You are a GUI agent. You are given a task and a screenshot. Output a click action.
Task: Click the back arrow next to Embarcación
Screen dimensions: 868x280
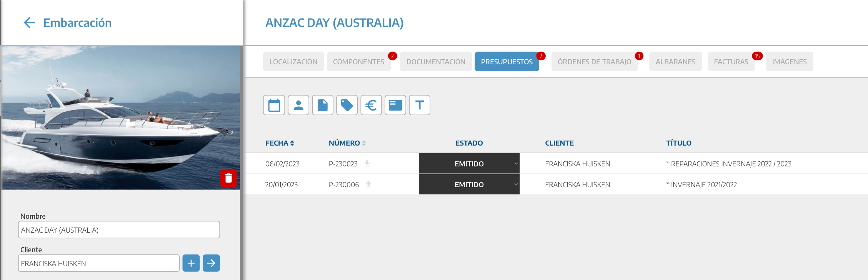pos(30,23)
